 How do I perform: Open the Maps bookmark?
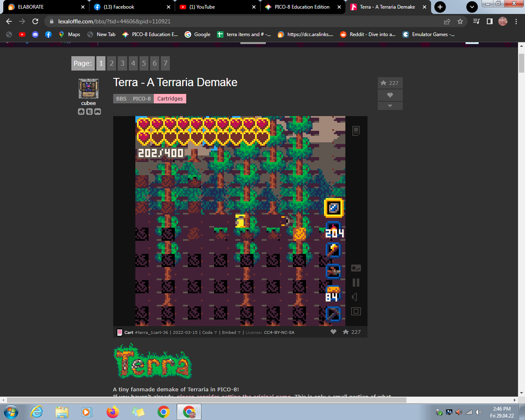pyautogui.click(x=69, y=34)
